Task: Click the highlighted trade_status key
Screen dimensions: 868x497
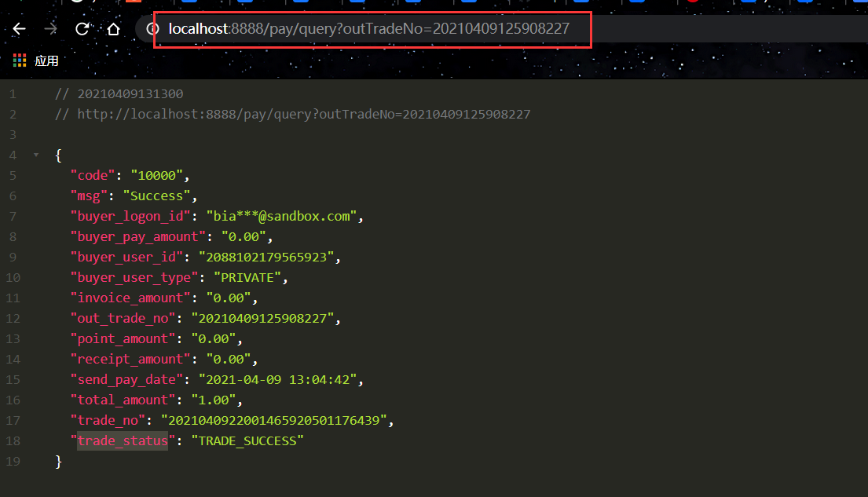Action: tap(123, 440)
